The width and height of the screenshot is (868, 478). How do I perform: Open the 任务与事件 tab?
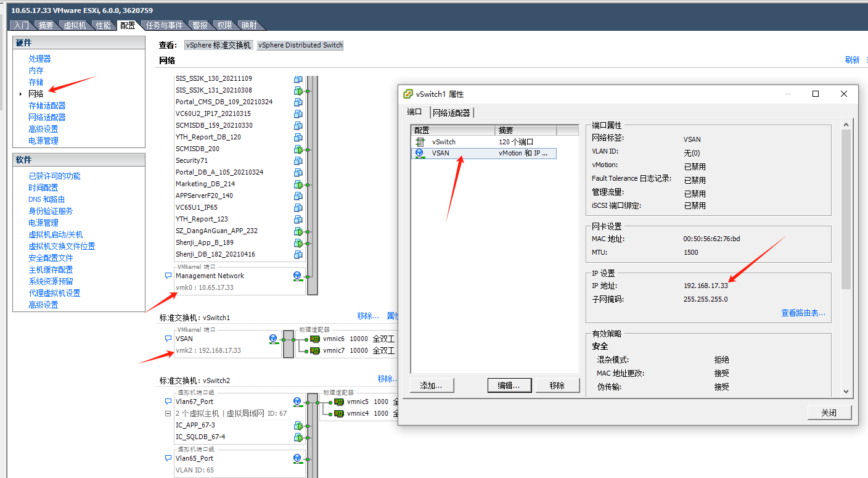click(165, 25)
